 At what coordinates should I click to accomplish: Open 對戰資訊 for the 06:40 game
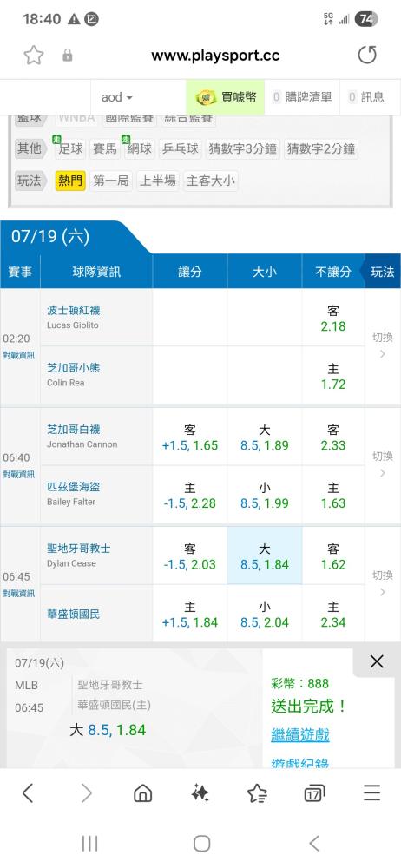(19, 475)
